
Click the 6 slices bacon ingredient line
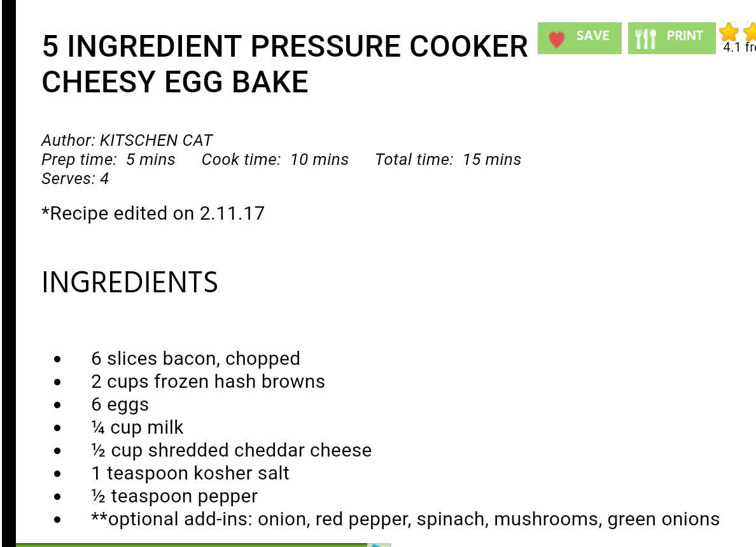(195, 359)
